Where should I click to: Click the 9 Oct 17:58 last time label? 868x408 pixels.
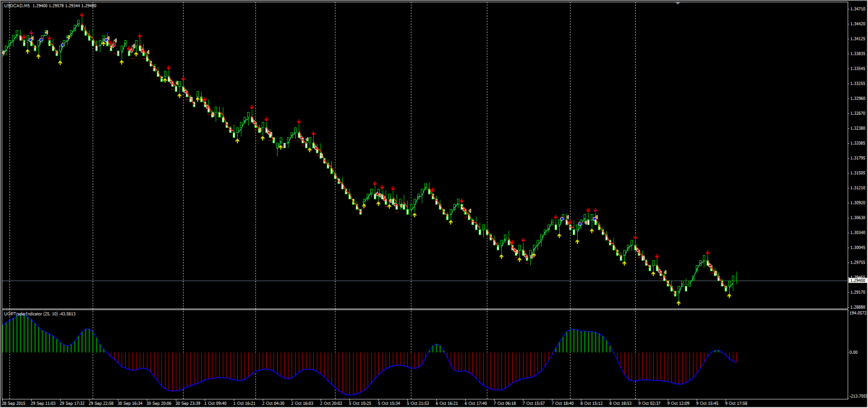click(736, 403)
